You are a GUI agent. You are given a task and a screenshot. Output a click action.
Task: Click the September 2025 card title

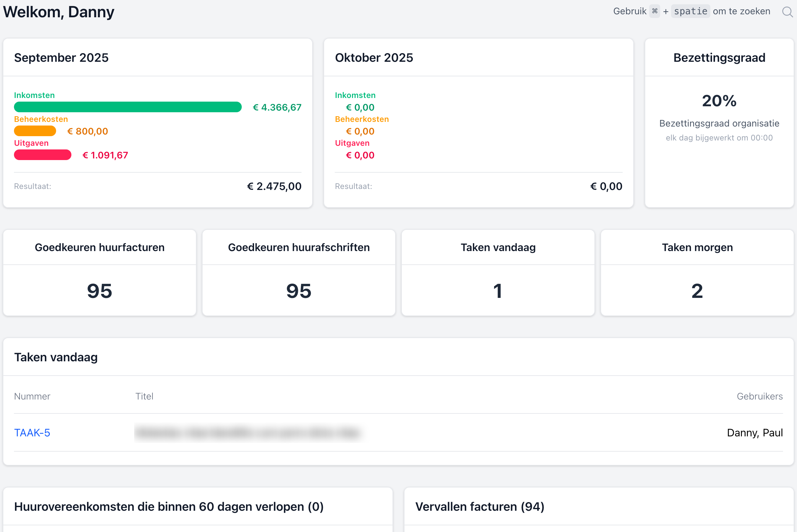coord(61,57)
